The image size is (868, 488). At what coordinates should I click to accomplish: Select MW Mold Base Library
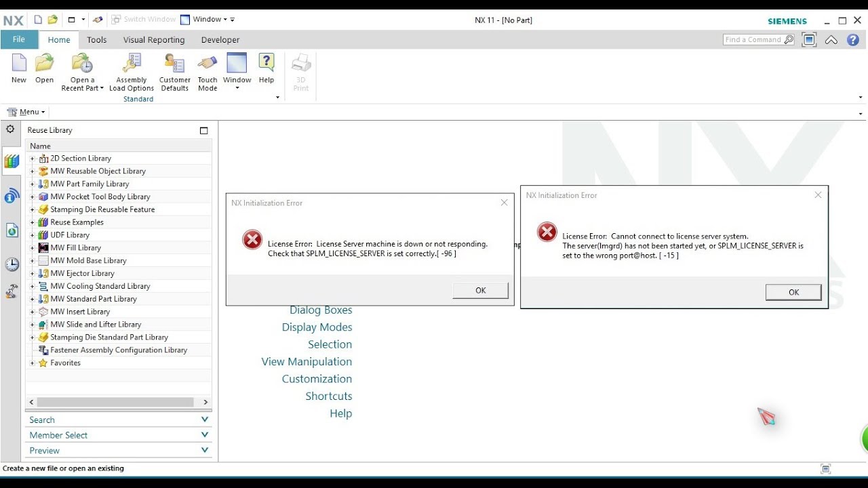pyautogui.click(x=88, y=261)
